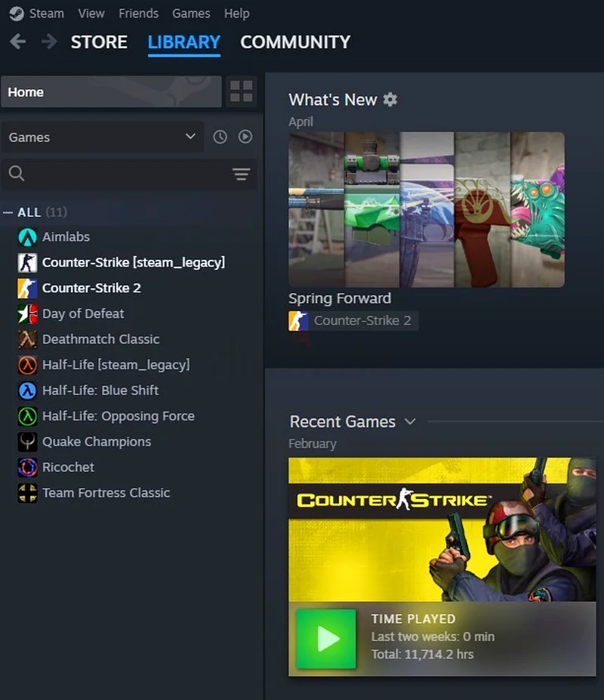Click the Quake Champions icon
The width and height of the screenshot is (604, 700).
pyautogui.click(x=27, y=442)
